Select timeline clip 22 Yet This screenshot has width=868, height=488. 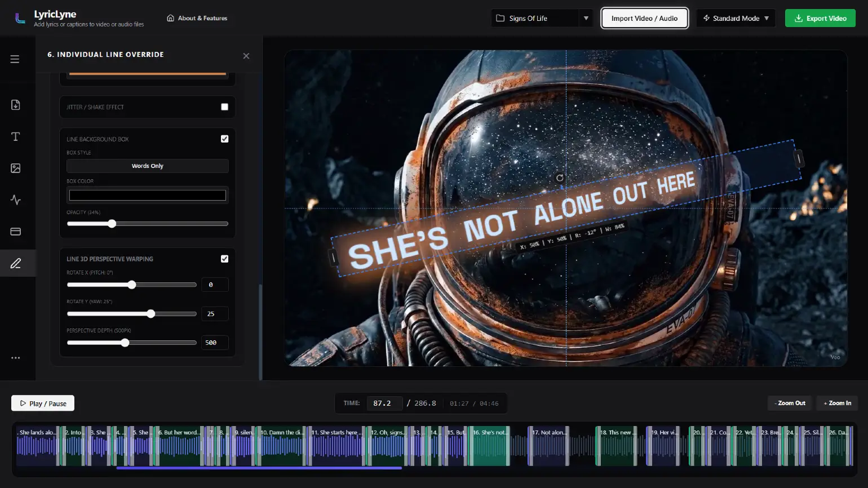tap(745, 446)
